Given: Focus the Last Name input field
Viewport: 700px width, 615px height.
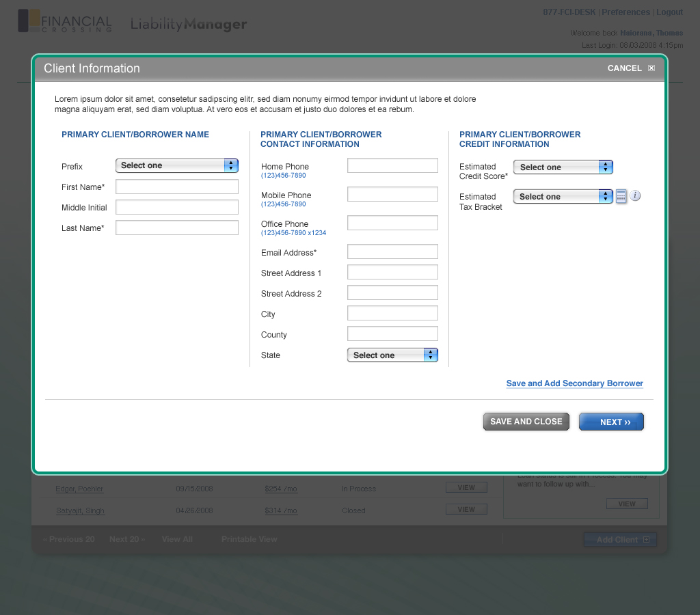Looking at the screenshot, I should (176, 228).
